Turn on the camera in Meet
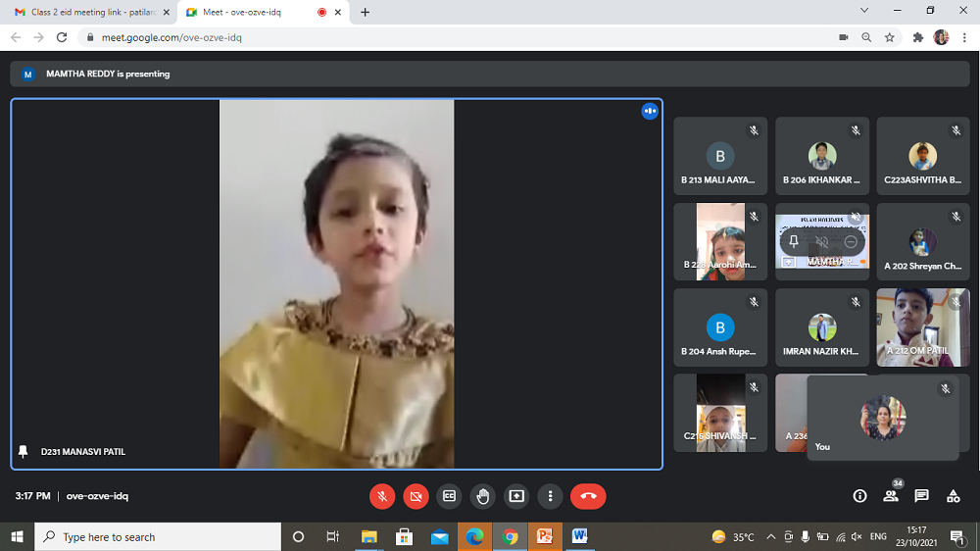This screenshot has height=551, width=980. 416,496
